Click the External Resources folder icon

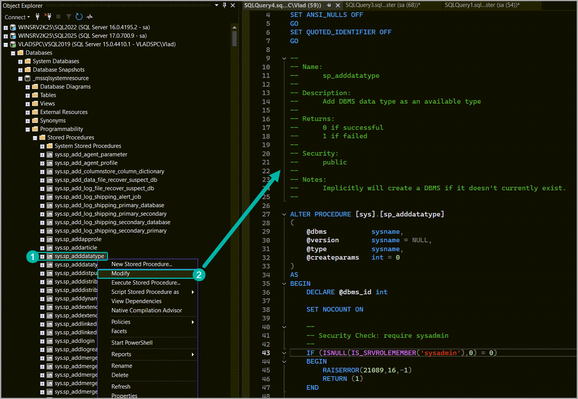coord(35,112)
